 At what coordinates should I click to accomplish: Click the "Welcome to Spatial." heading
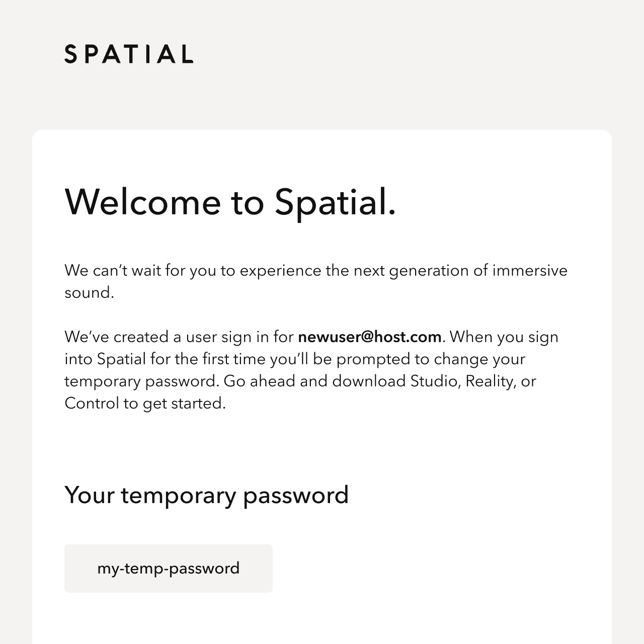click(x=230, y=201)
